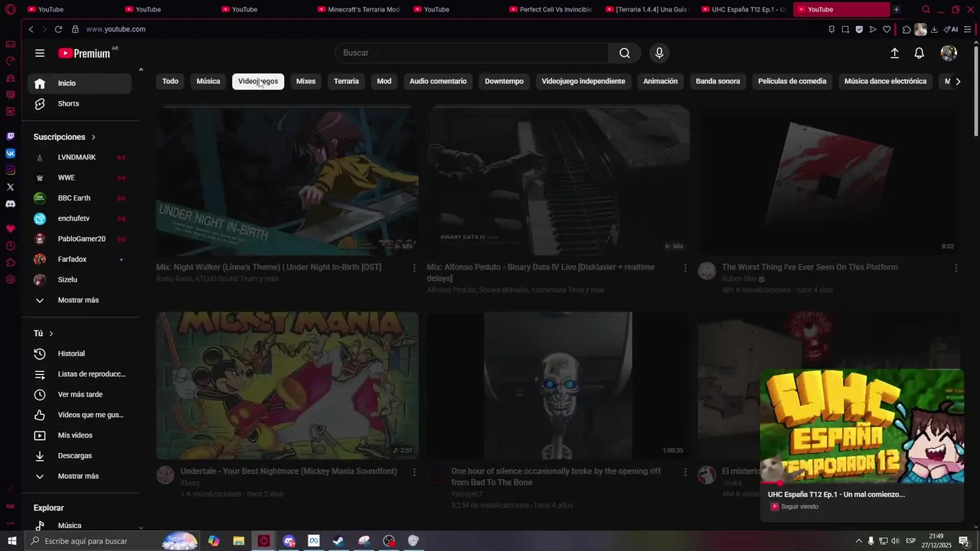The image size is (980, 551).
Task: Open the Mickey Mania video thumbnail
Action: click(287, 386)
